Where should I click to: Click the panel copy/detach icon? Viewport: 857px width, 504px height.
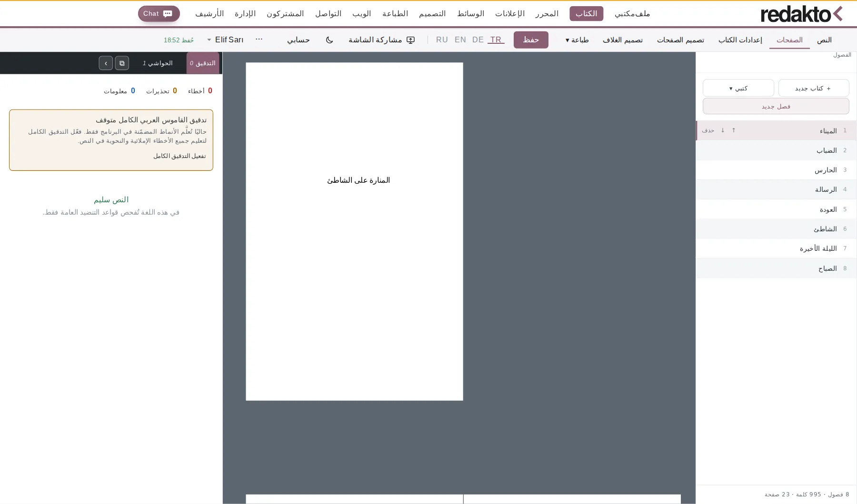pos(122,63)
